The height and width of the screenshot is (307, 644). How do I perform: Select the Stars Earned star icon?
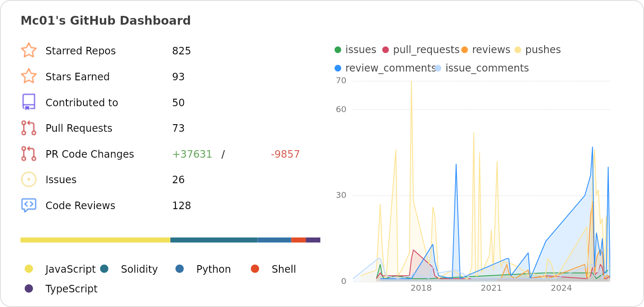tap(29, 77)
